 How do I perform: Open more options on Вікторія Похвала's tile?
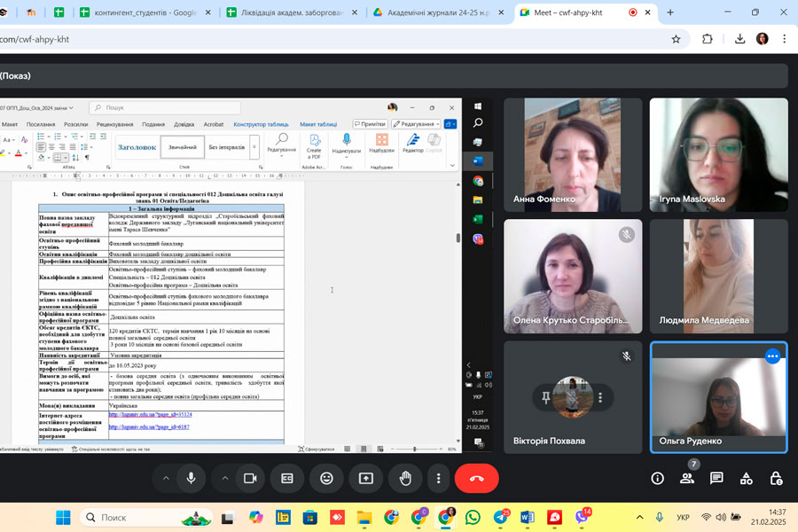600,397
